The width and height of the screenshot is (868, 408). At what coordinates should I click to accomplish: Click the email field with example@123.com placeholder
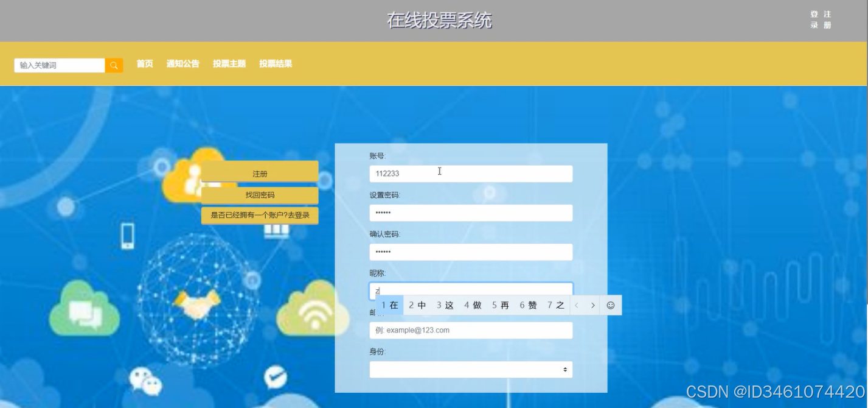click(471, 330)
